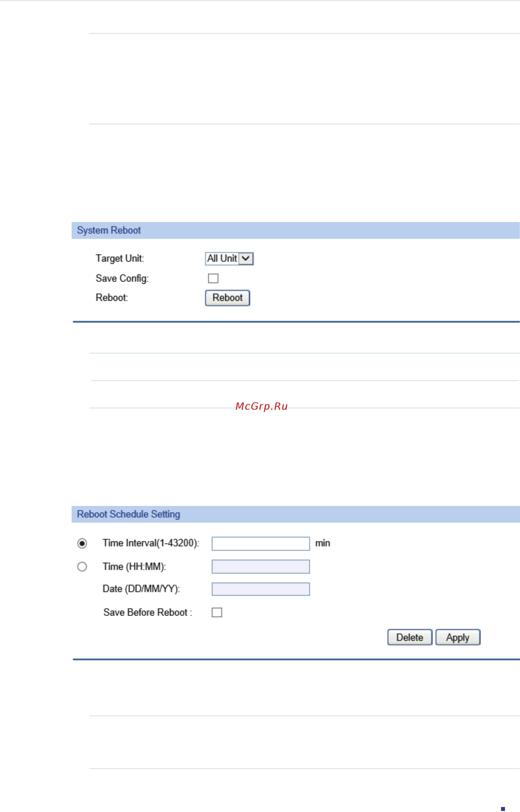Click the System Reboot section header
This screenshot has height=812, width=520.
click(x=296, y=230)
